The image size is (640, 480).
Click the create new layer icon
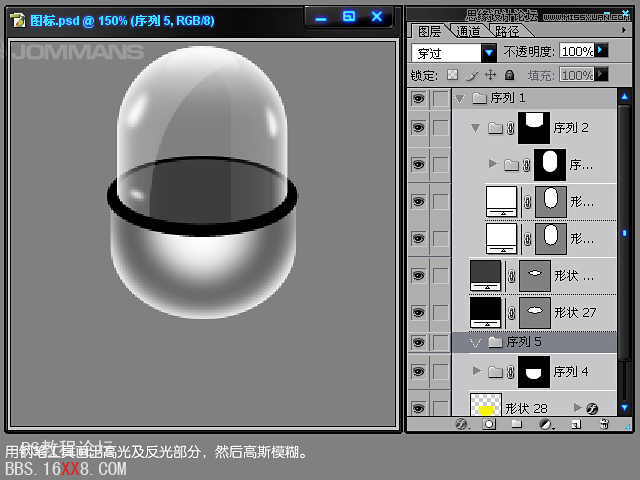(x=575, y=424)
